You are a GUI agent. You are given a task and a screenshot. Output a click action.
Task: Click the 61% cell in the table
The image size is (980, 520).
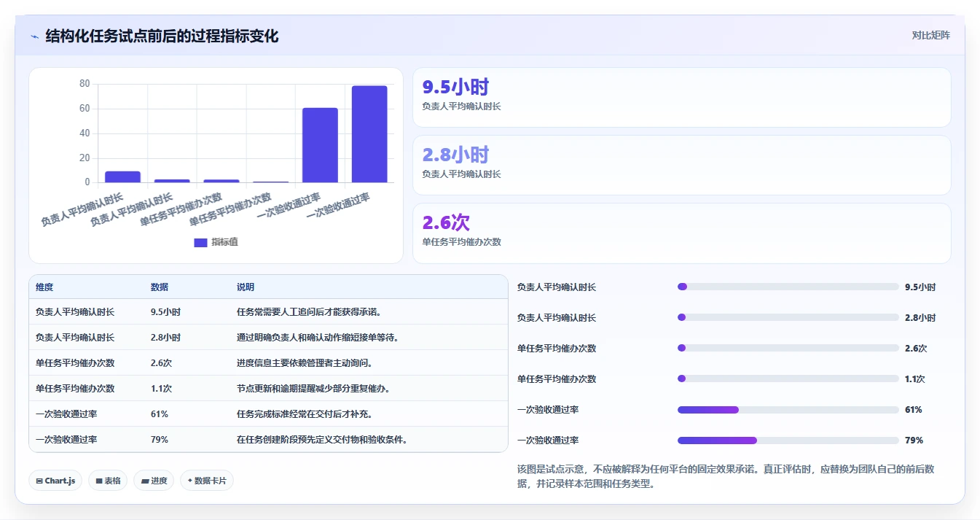160,414
